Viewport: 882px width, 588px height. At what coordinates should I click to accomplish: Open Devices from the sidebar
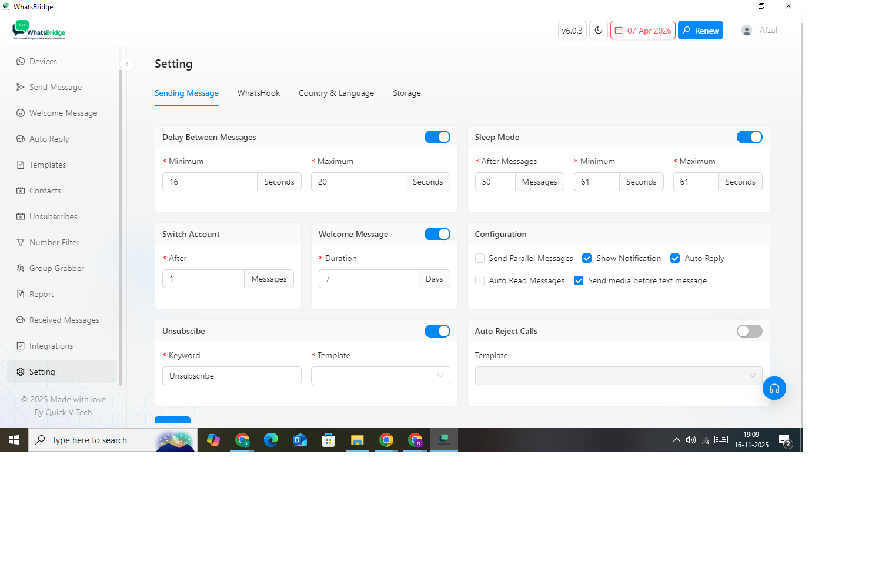point(43,61)
